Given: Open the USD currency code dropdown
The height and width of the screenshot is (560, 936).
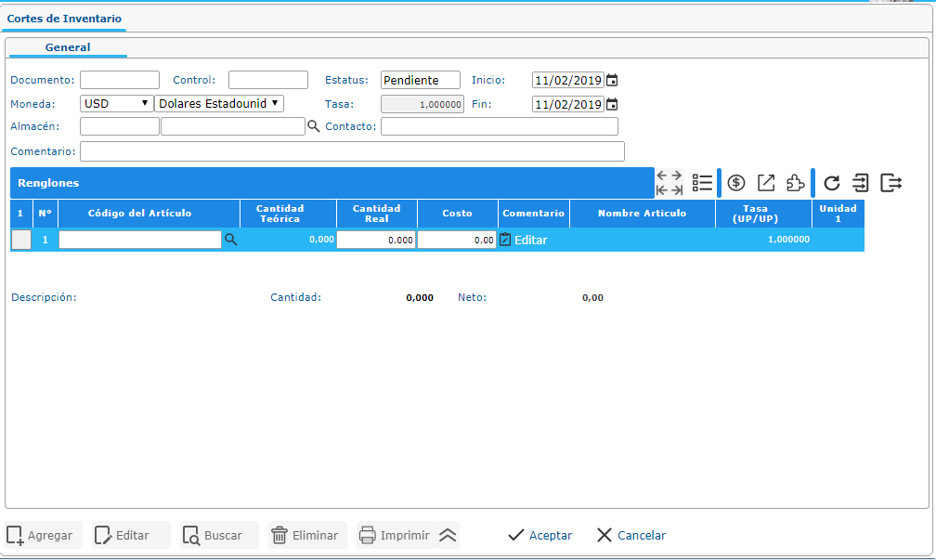Looking at the screenshot, I should pyautogui.click(x=117, y=104).
